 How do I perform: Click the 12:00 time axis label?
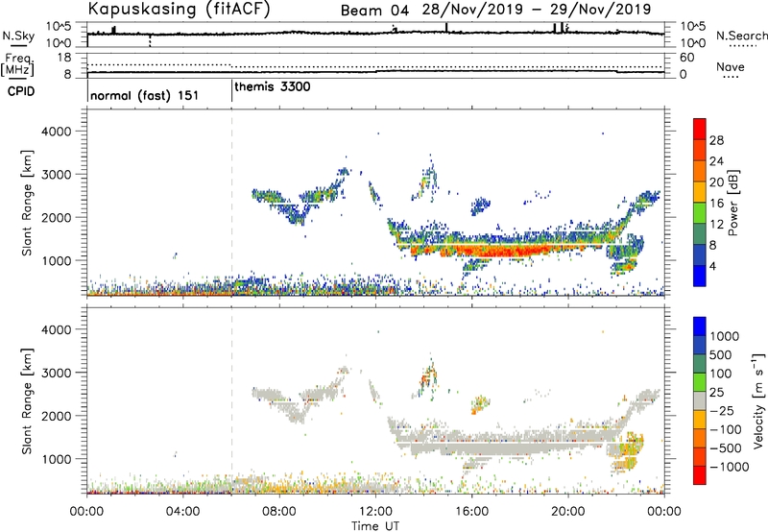375,512
